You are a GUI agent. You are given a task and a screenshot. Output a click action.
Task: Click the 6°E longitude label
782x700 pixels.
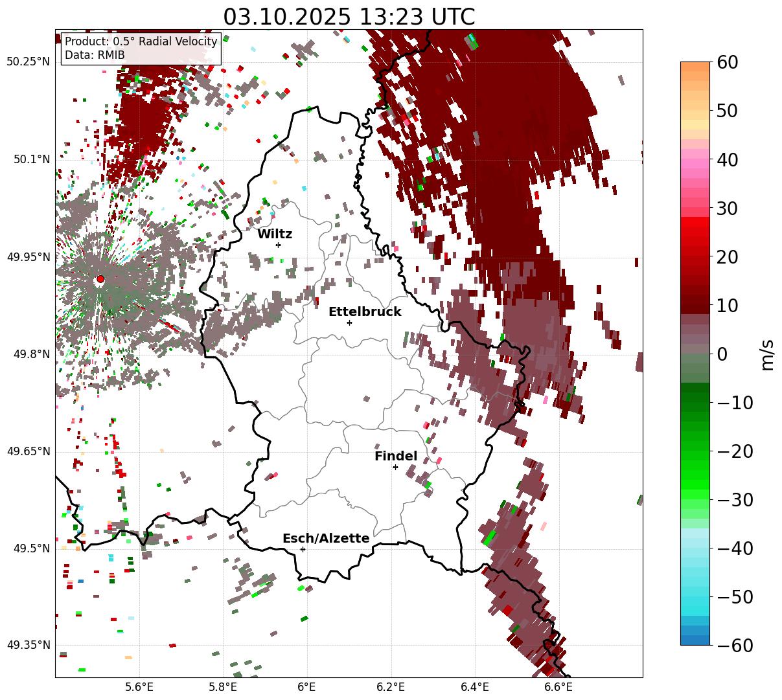pos(306,687)
